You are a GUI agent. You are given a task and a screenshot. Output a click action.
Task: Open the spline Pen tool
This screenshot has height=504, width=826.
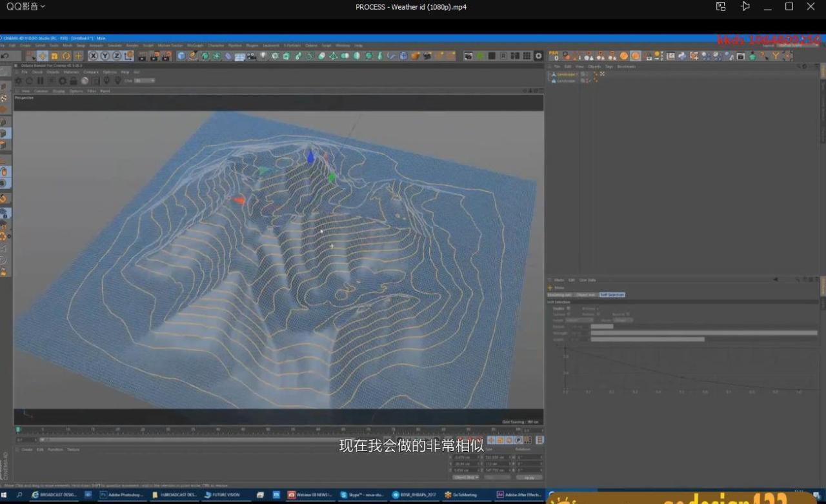193,56
